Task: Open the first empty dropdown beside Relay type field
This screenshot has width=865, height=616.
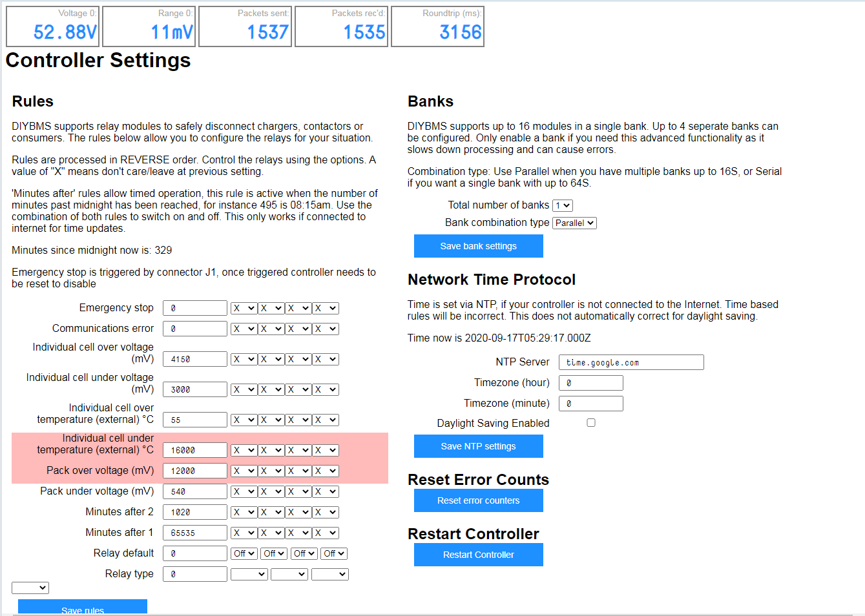Action: 249,575
